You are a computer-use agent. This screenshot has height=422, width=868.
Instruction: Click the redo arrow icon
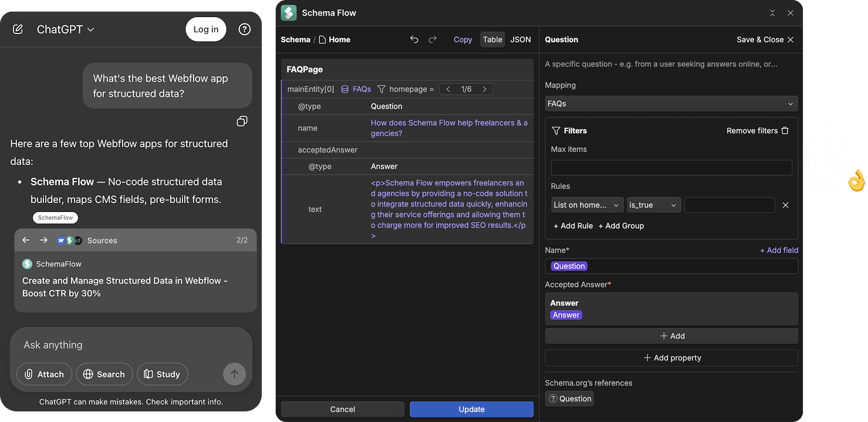click(x=433, y=39)
